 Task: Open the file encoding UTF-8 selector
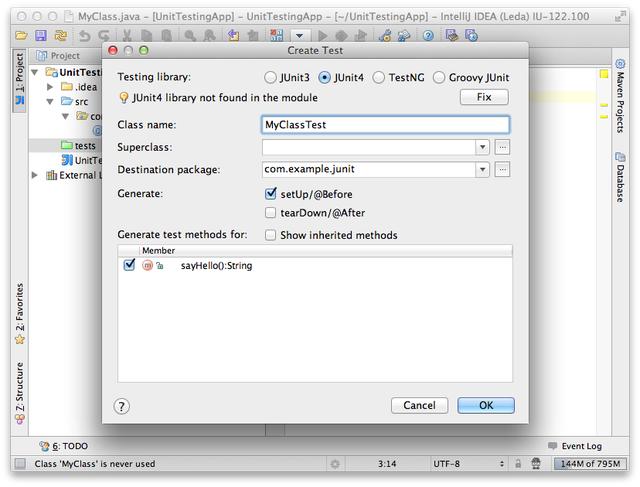[x=468, y=464]
